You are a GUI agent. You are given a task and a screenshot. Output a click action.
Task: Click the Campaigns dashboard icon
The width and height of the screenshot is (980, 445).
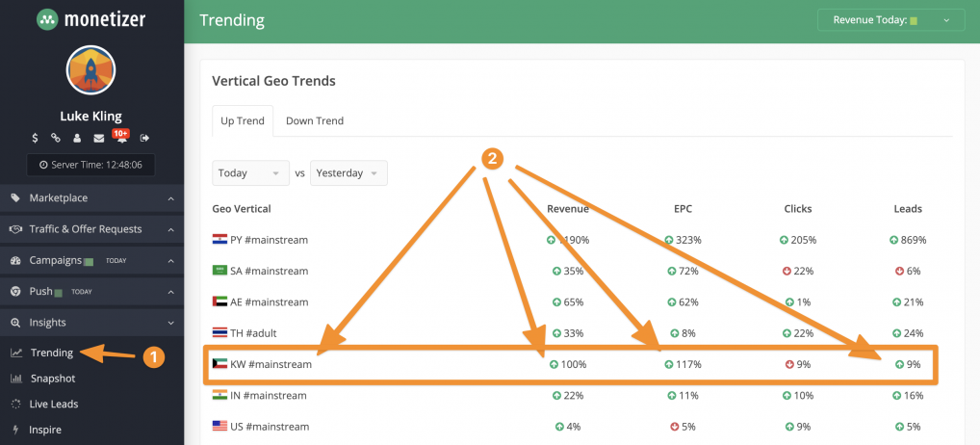click(x=15, y=260)
